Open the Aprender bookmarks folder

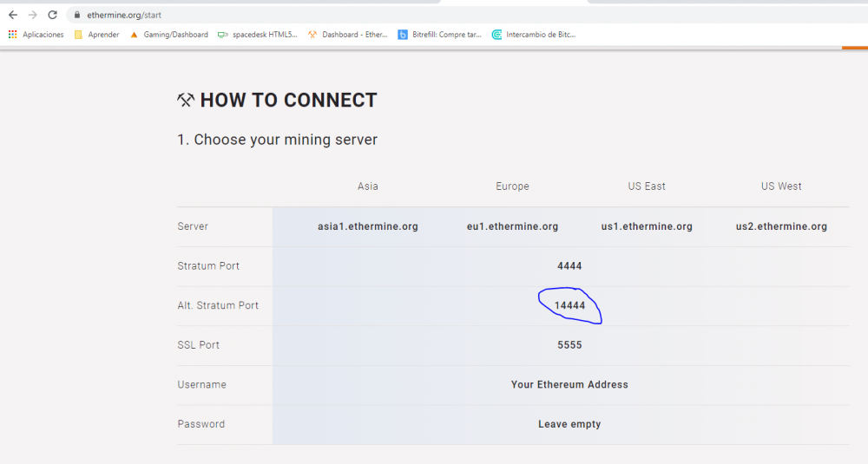[97, 35]
